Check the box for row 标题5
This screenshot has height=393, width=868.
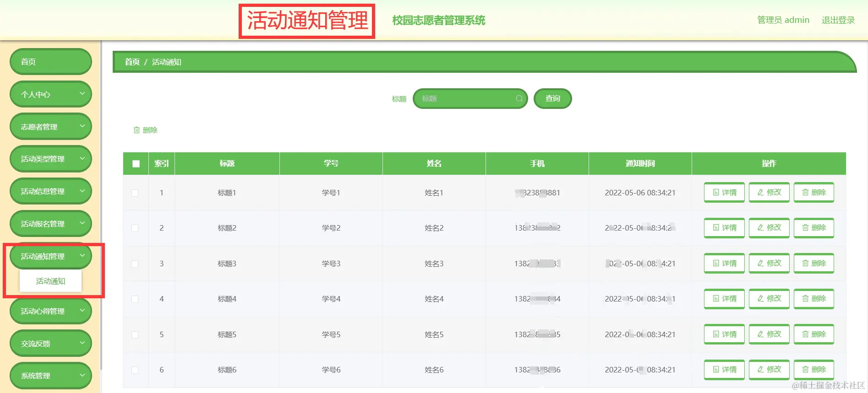tap(135, 335)
